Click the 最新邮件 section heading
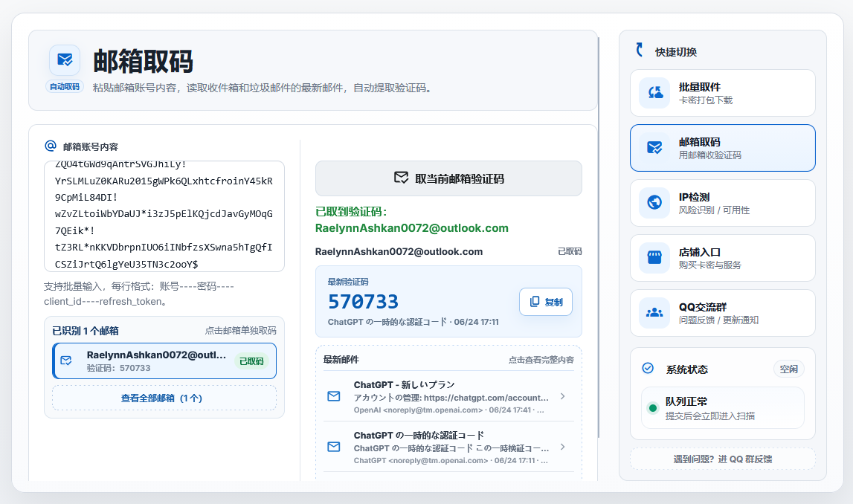This screenshot has width=853, height=504. pos(341,359)
